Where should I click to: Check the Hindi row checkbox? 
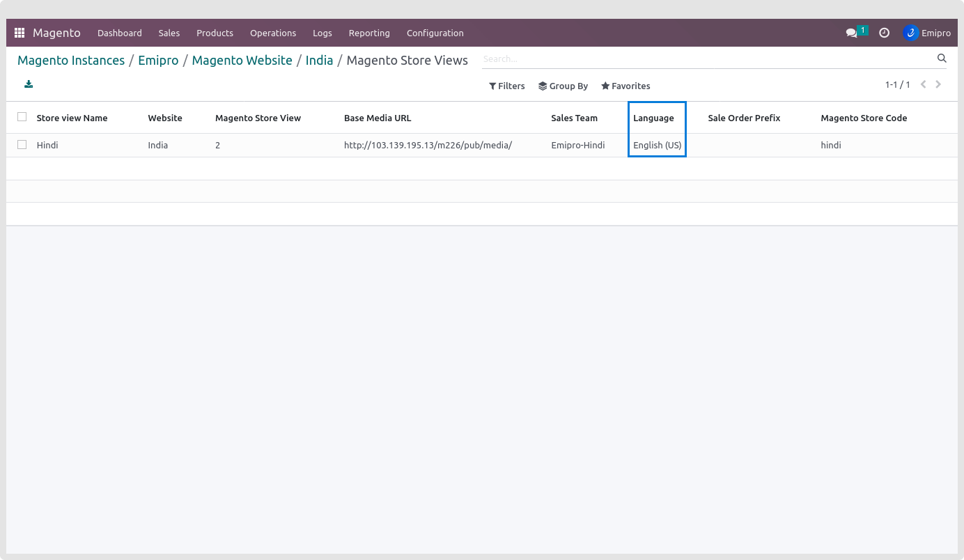(x=22, y=145)
